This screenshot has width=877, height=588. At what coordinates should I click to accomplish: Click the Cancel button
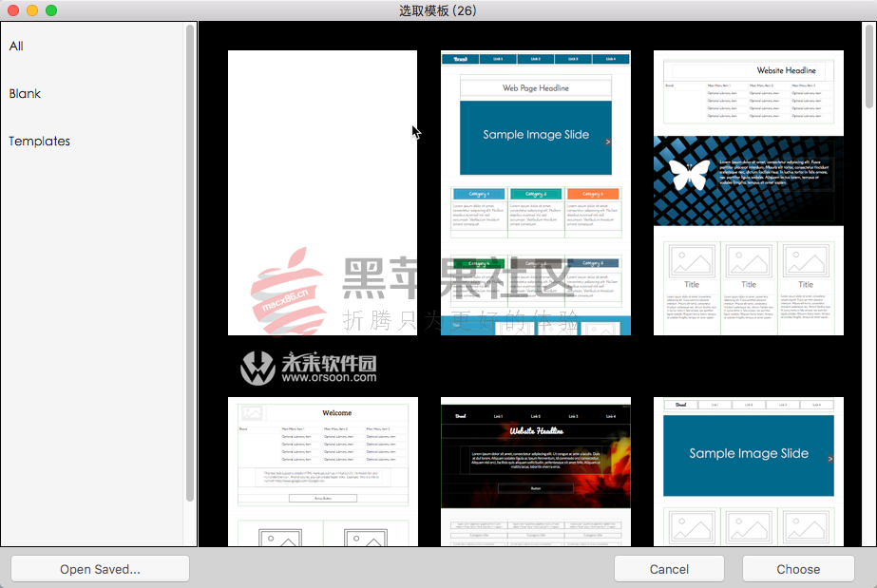click(669, 569)
